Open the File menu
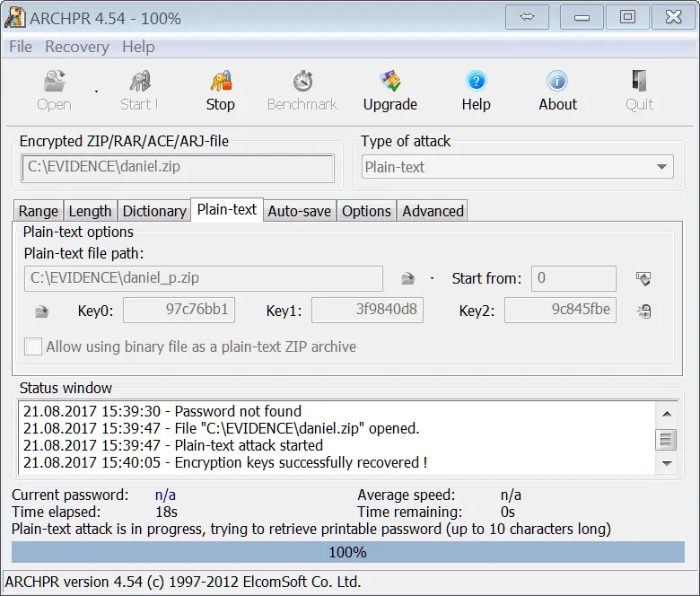Viewport: 700px width, 596px height. tap(20, 47)
